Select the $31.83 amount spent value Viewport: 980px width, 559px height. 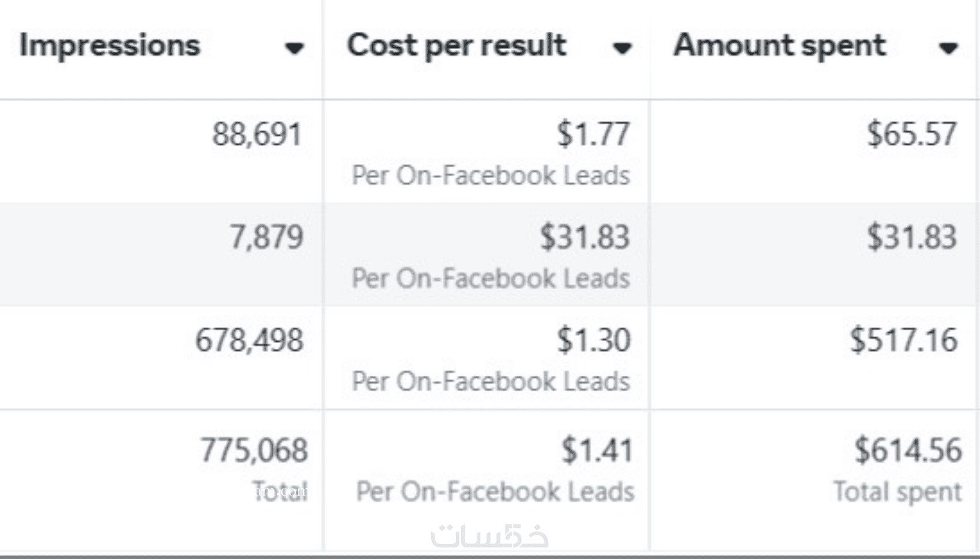912,237
